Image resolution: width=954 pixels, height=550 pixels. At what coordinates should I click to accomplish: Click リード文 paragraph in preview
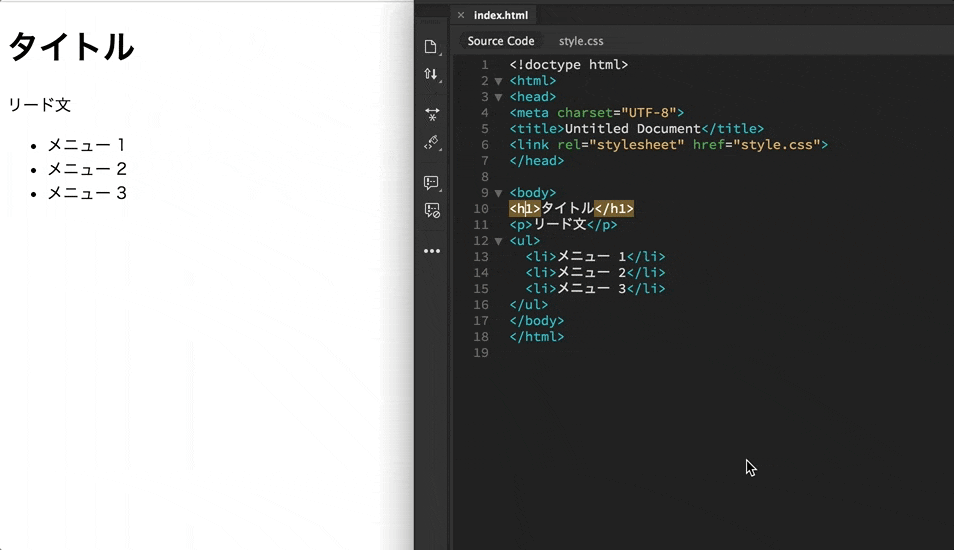point(40,105)
